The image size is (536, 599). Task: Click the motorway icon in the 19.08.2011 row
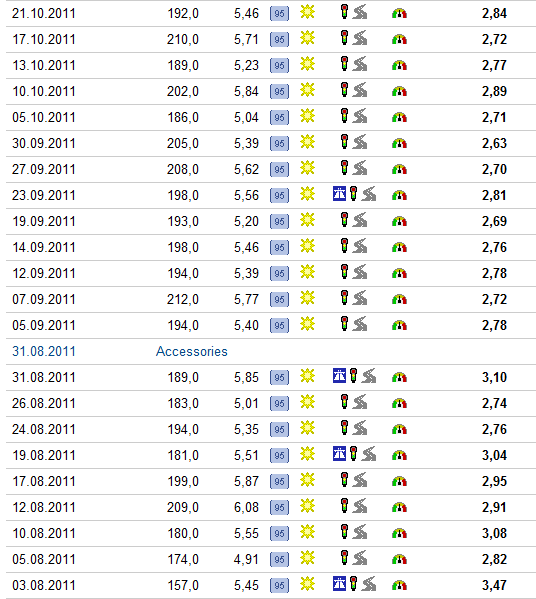(339, 454)
